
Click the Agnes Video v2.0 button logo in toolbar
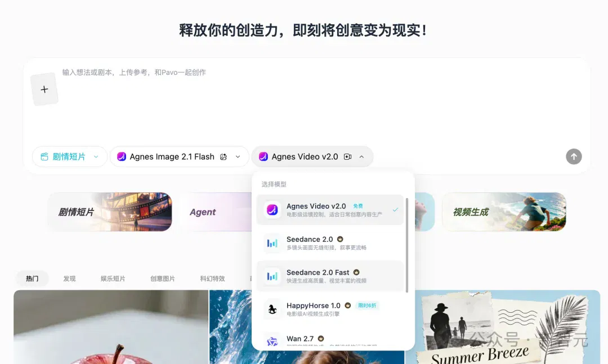[263, 156]
